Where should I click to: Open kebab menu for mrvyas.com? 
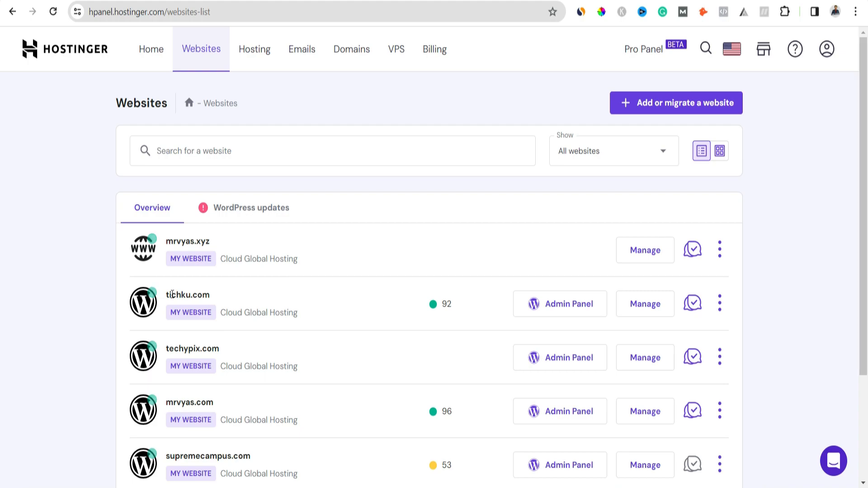point(720,411)
